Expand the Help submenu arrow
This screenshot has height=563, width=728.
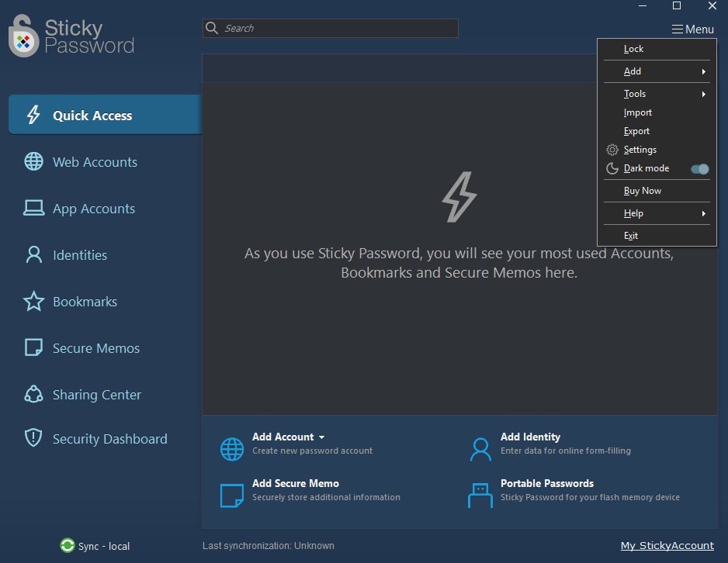coord(704,213)
